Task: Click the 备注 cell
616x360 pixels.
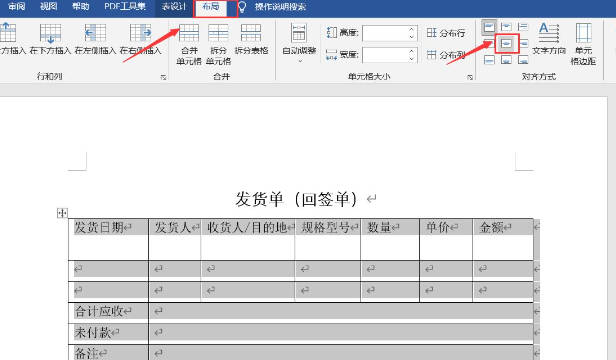Action: point(108,353)
